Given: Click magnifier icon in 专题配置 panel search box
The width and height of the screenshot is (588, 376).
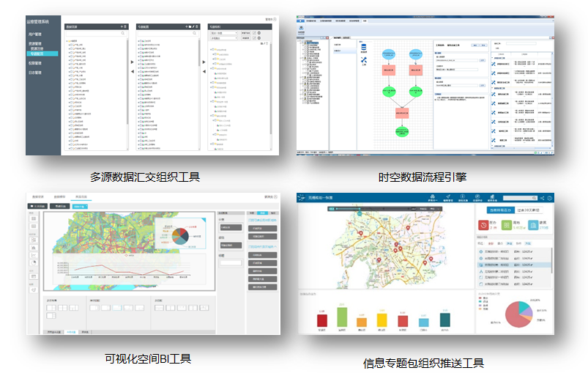Looking at the screenshot, I should tap(194, 34).
